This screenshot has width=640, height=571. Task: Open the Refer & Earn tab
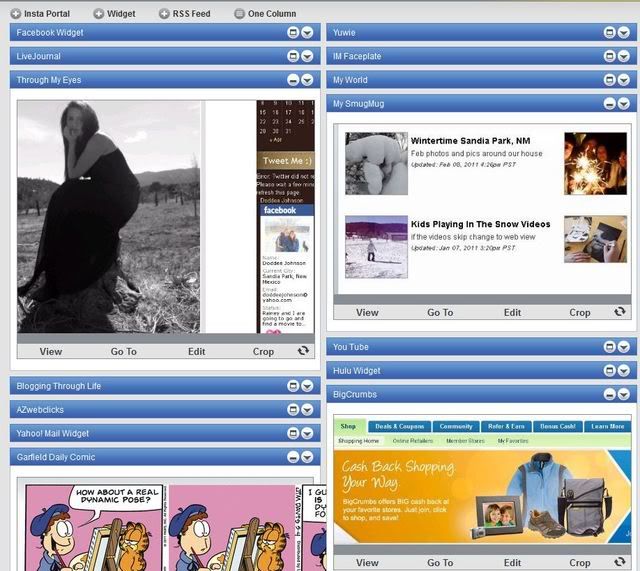point(506,427)
